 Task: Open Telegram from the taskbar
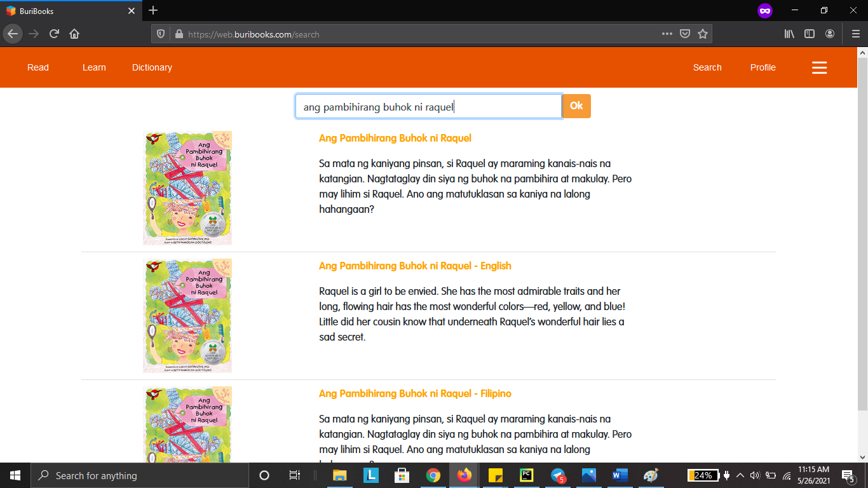pyautogui.click(x=558, y=475)
